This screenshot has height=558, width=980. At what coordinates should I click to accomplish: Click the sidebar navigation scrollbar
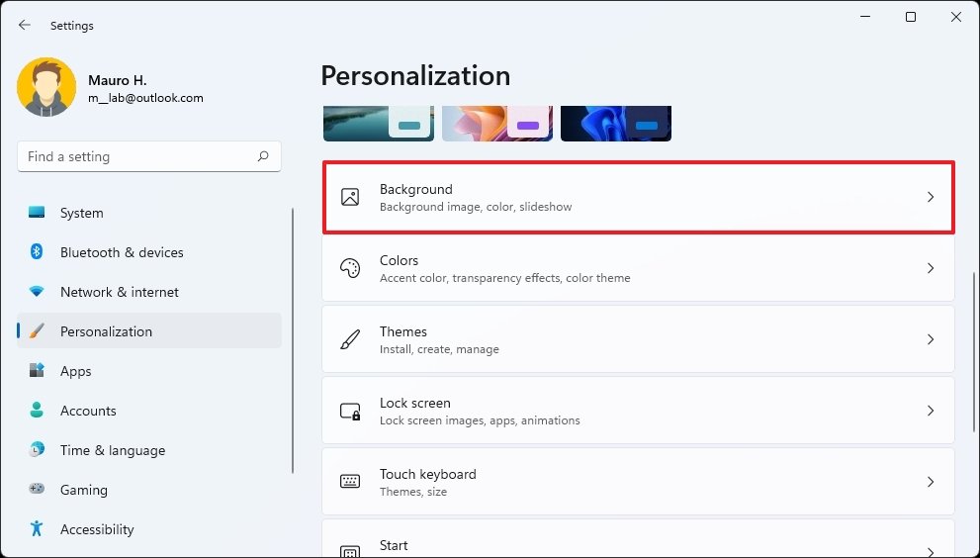pos(293,341)
